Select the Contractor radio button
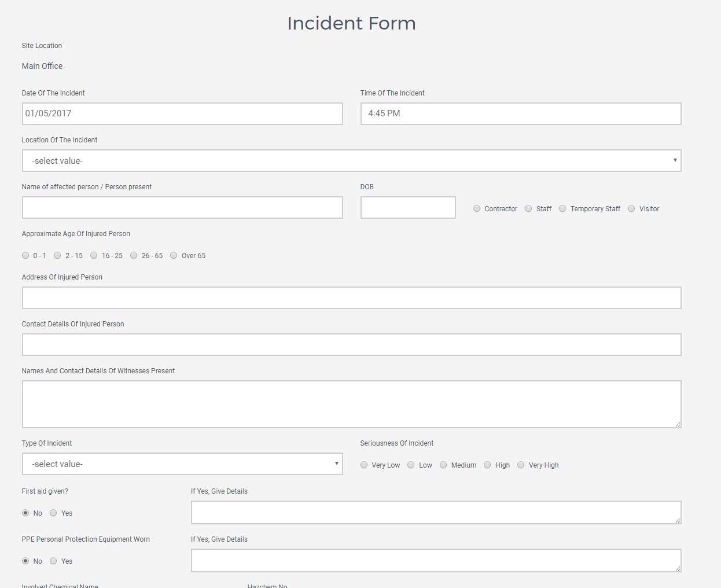Screen dimensions: 721x588 (x=477, y=209)
